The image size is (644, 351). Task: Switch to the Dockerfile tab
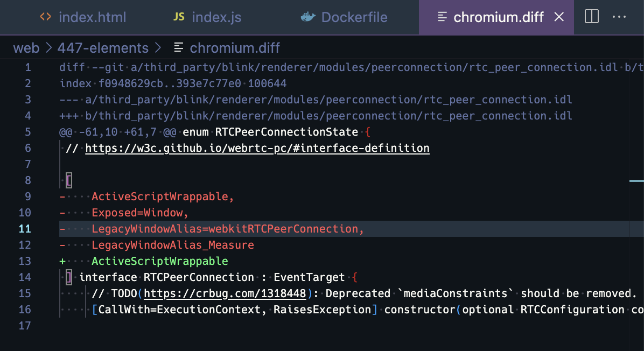pos(354,17)
